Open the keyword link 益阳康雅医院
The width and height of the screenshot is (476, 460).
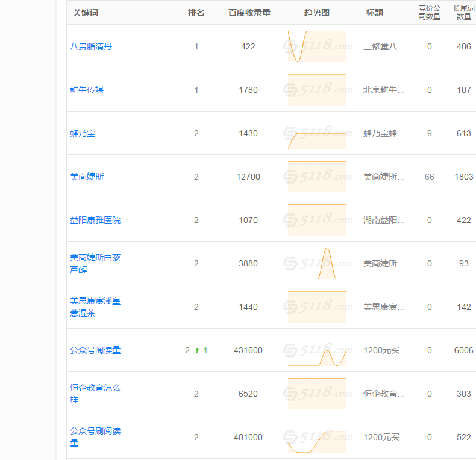(x=95, y=220)
